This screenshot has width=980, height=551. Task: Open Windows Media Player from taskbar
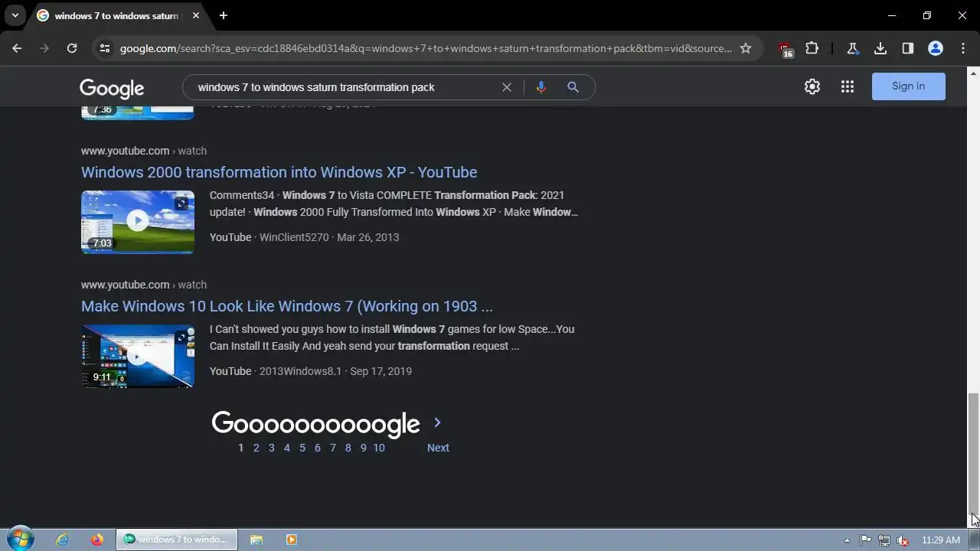point(291,540)
